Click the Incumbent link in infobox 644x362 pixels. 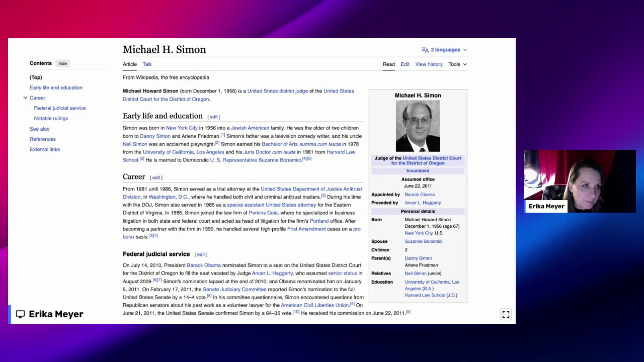418,171
